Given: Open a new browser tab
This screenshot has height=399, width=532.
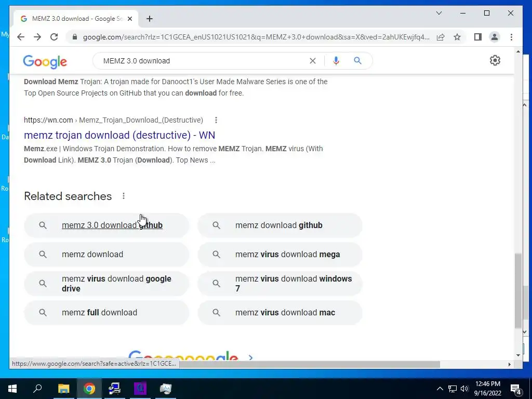Looking at the screenshot, I should point(149,19).
